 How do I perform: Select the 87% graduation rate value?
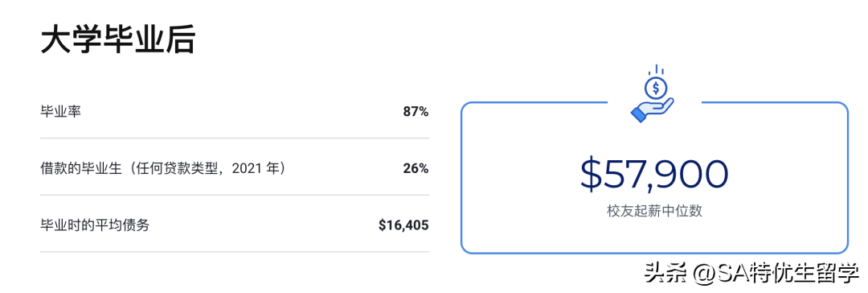pyautogui.click(x=416, y=112)
